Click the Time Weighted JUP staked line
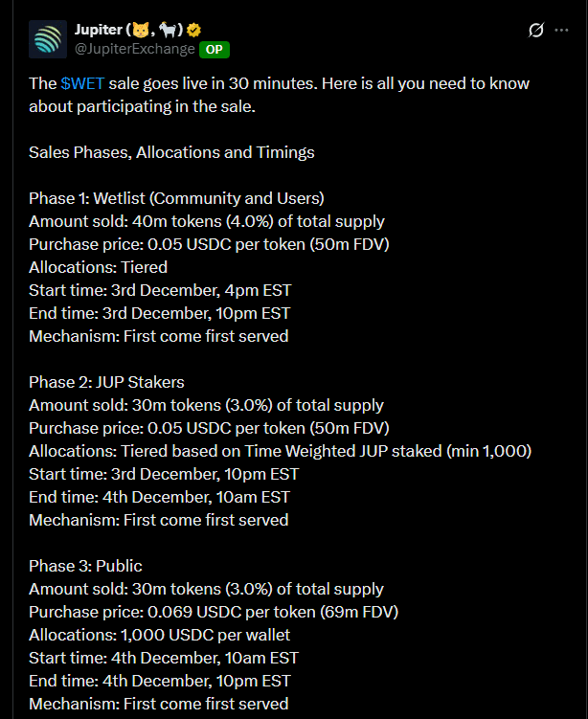The image size is (588, 719). tap(280, 451)
